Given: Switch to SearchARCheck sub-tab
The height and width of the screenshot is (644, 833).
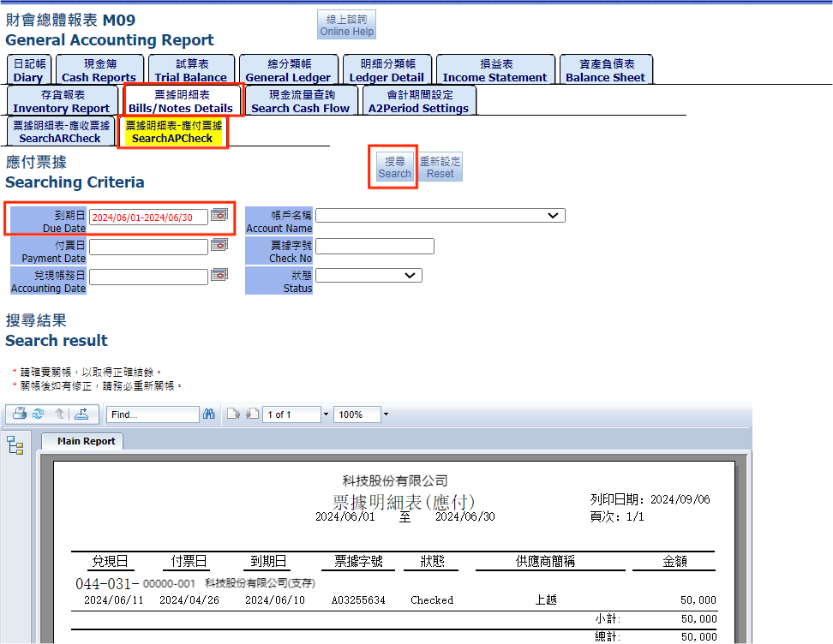Looking at the screenshot, I should tap(61, 132).
